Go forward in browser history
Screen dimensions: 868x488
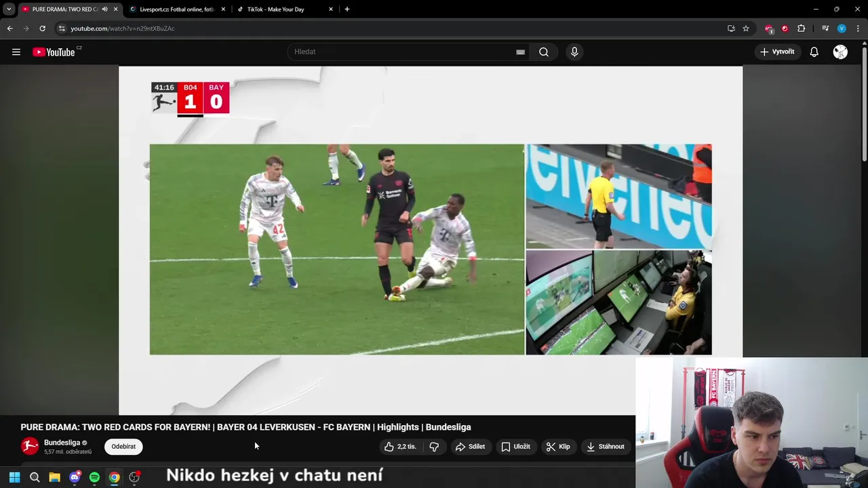click(x=26, y=28)
